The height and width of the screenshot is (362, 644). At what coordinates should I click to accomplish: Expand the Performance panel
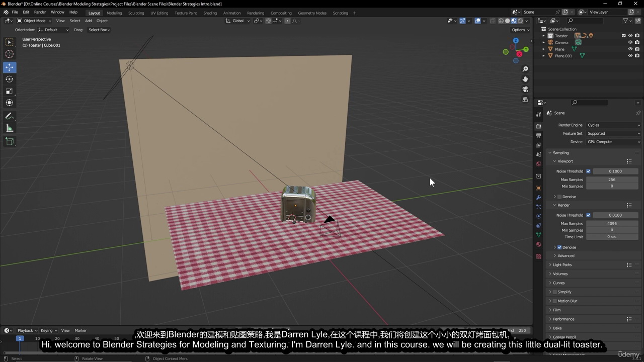(563, 319)
